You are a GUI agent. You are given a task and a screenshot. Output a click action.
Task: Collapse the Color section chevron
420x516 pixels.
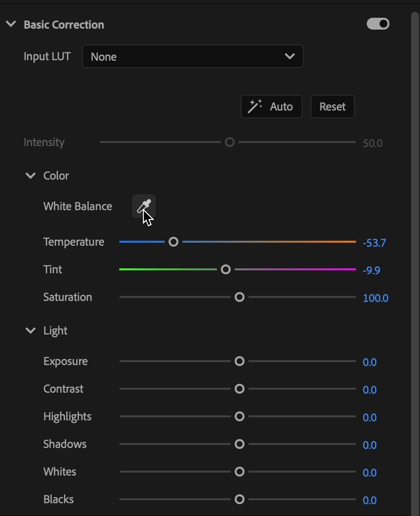[31, 176]
